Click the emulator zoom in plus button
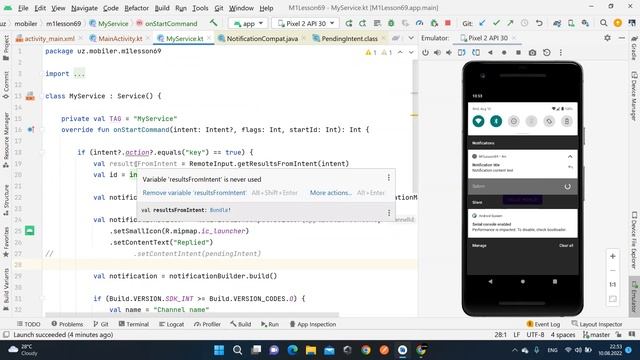 (613, 256)
